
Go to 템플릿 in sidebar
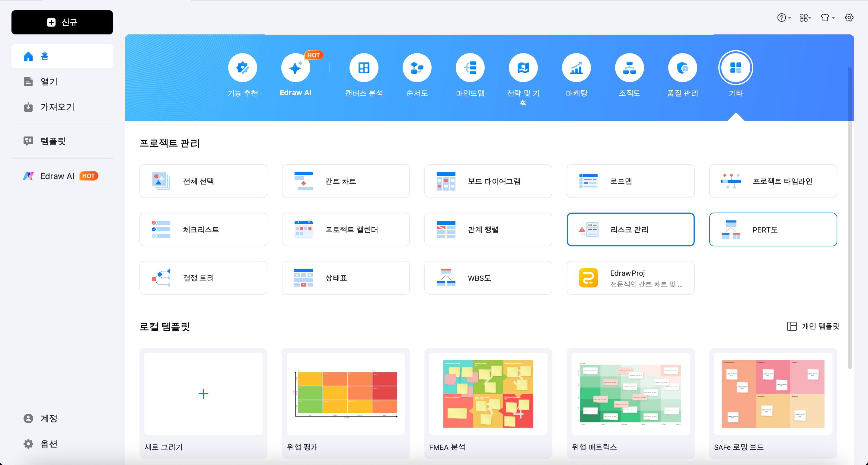(53, 141)
